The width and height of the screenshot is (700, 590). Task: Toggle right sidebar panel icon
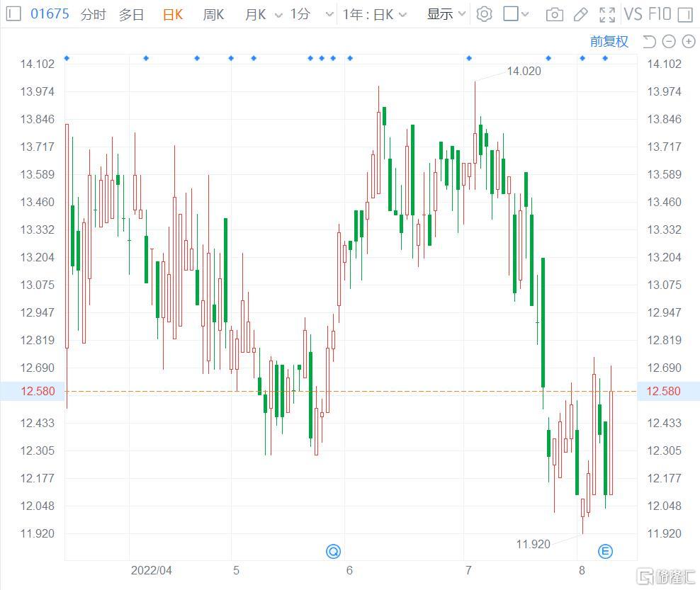(x=684, y=14)
